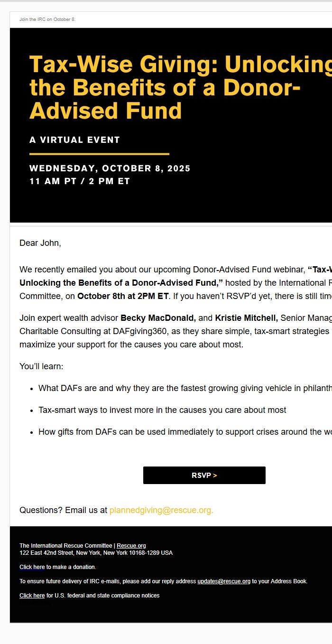The image size is (332, 644).
Task: Open the updates@rescue.org reply address link
Action: (224, 581)
